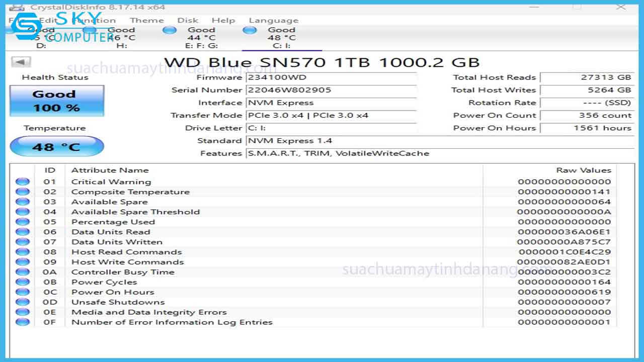This screenshot has height=362, width=644.
Task: Toggle the 48°C Temperature indicator
Action: 56,146
